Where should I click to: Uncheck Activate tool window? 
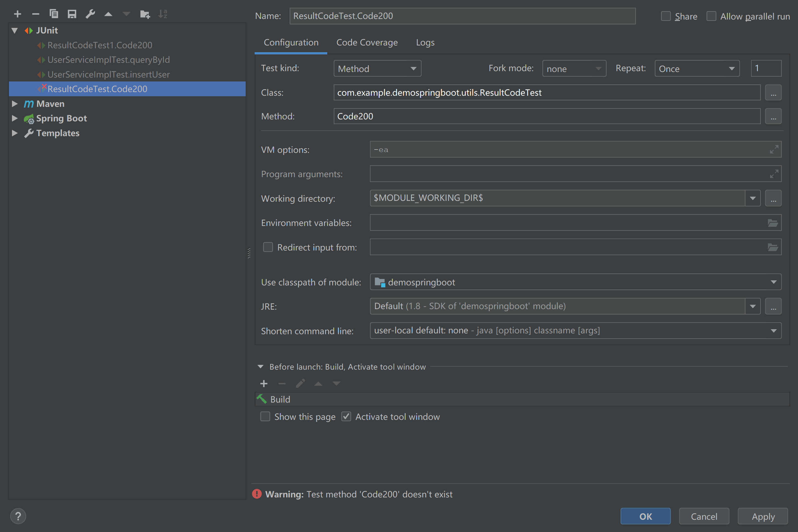(346, 416)
